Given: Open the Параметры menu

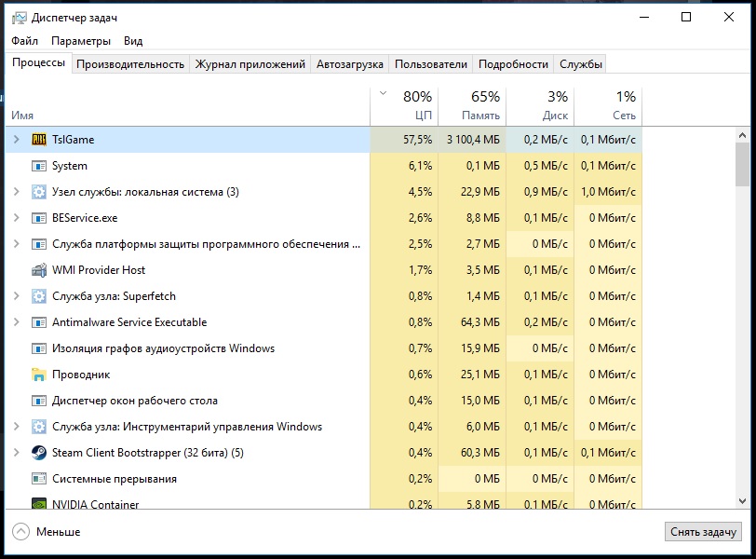Looking at the screenshot, I should (x=81, y=41).
